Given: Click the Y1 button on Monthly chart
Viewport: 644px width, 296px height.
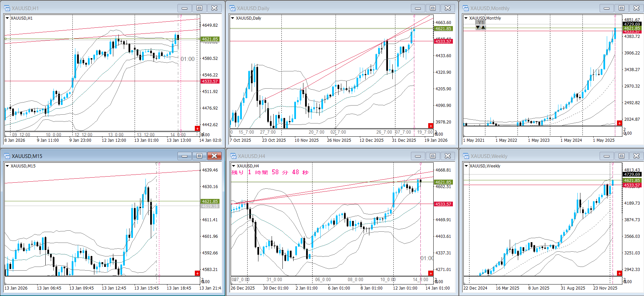Looking at the screenshot, I should (480, 23).
